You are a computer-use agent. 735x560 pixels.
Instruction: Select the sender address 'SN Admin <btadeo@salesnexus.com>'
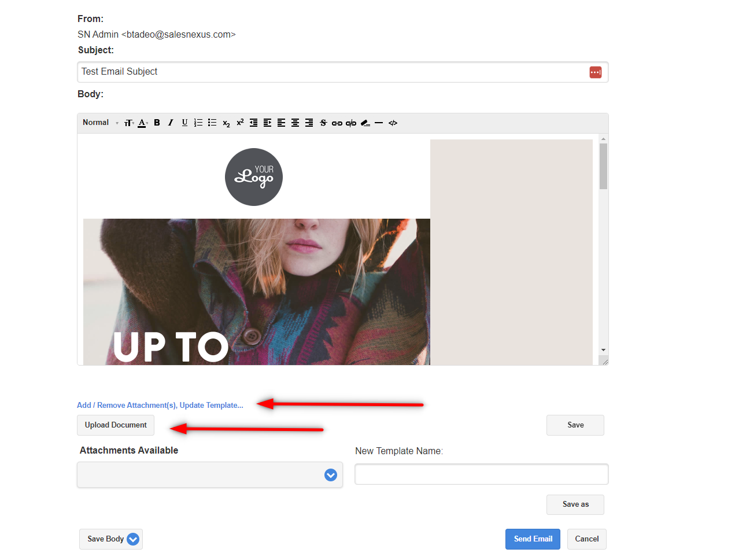point(157,35)
